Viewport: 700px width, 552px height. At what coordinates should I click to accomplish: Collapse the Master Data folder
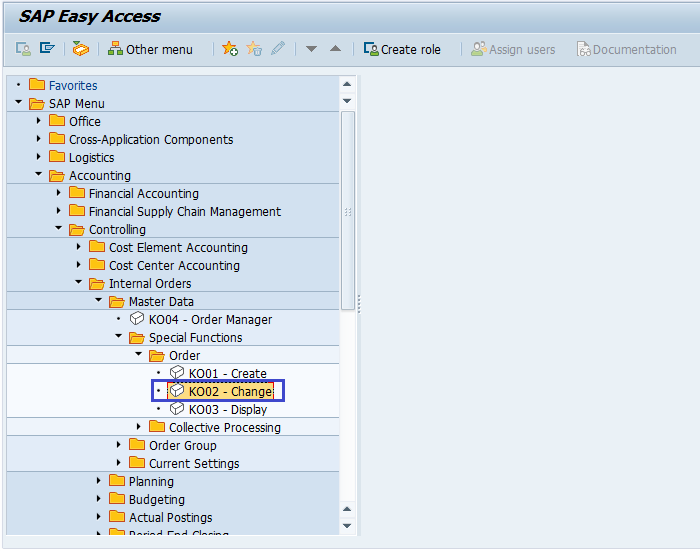click(99, 300)
